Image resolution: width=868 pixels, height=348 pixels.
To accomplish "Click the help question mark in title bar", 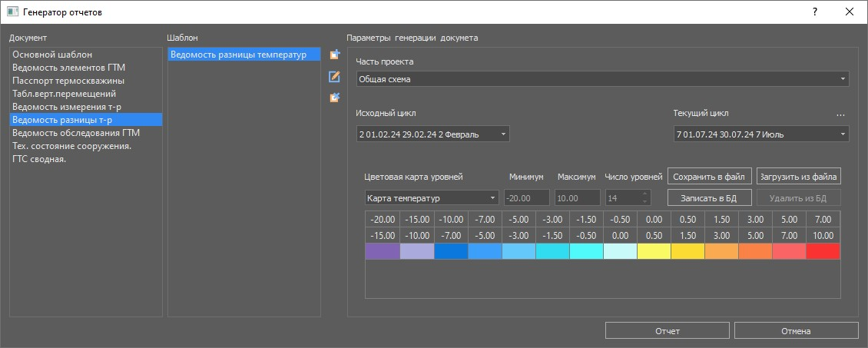I will point(814,12).
